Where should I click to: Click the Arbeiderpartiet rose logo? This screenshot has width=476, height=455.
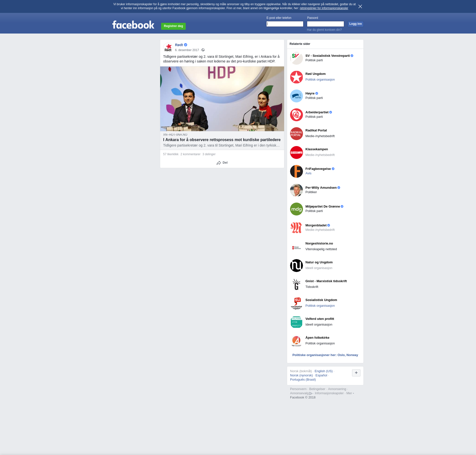tap(297, 115)
